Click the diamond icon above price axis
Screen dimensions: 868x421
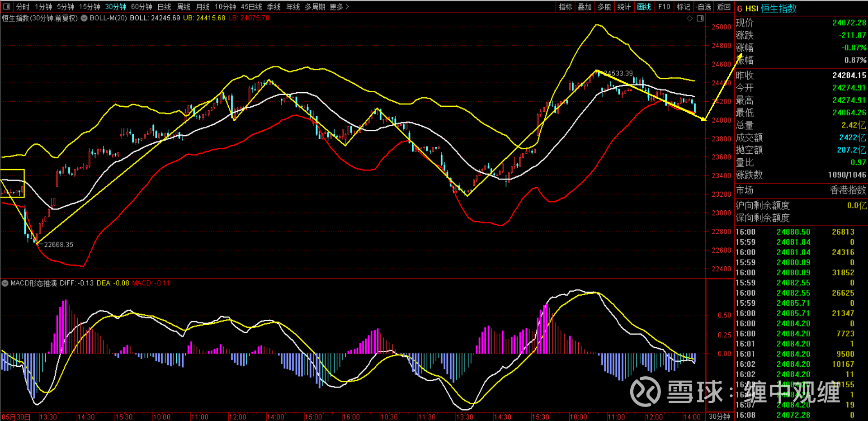point(689,19)
